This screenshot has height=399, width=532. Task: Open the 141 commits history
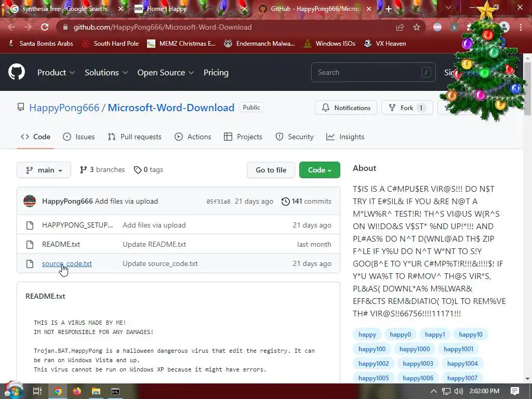(x=307, y=201)
